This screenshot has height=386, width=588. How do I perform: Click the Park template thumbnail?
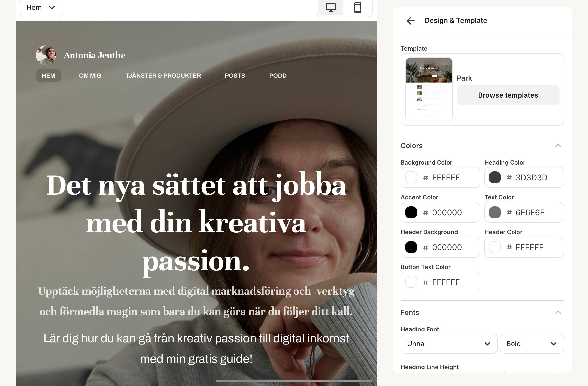429,89
